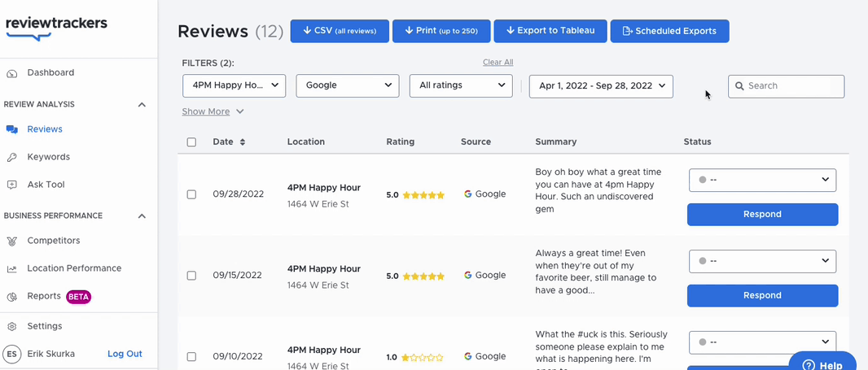Open Settings in sidebar
This screenshot has height=370, width=868.
point(45,326)
